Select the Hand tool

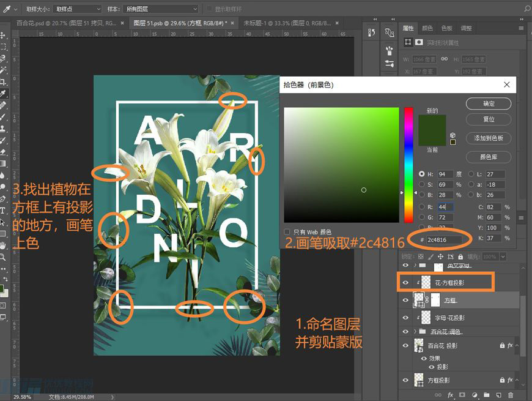5,244
